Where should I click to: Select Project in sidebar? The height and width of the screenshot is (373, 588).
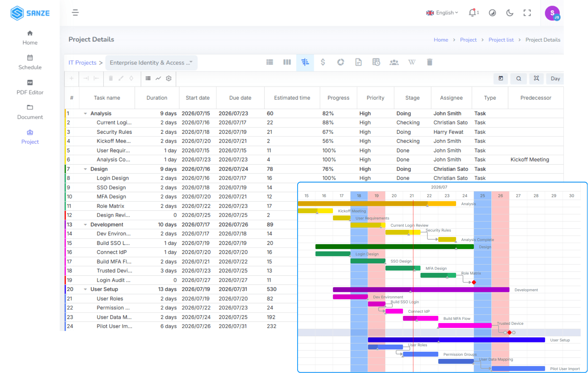coord(30,137)
